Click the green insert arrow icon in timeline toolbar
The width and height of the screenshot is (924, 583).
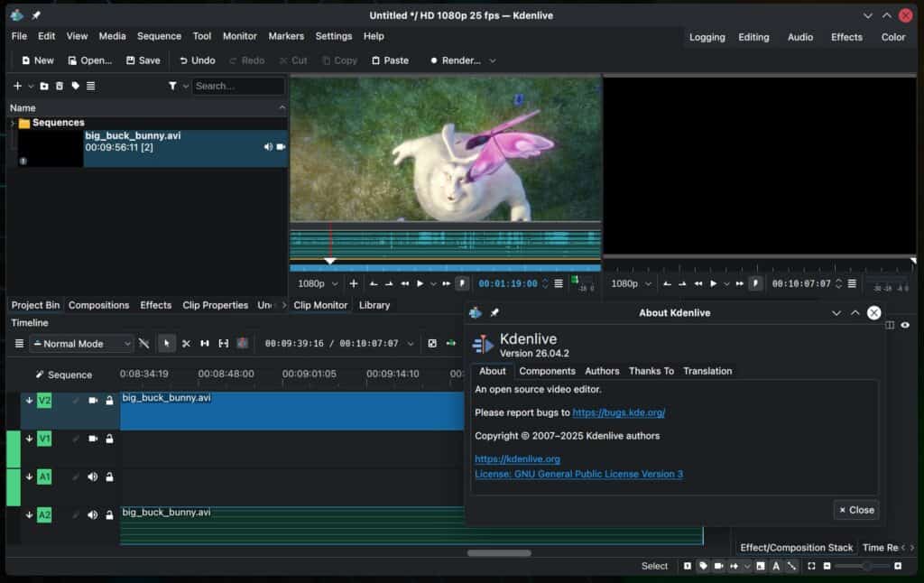(x=451, y=344)
